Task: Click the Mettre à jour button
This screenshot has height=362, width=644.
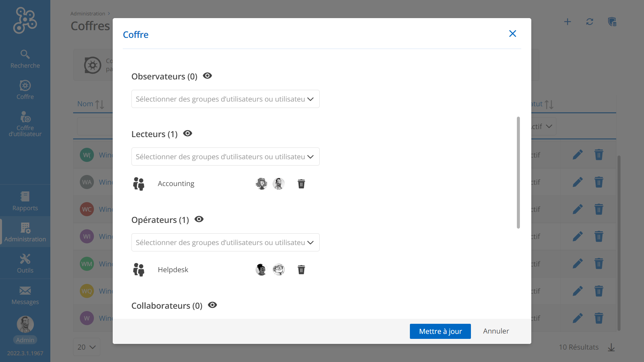Action: 440,331
